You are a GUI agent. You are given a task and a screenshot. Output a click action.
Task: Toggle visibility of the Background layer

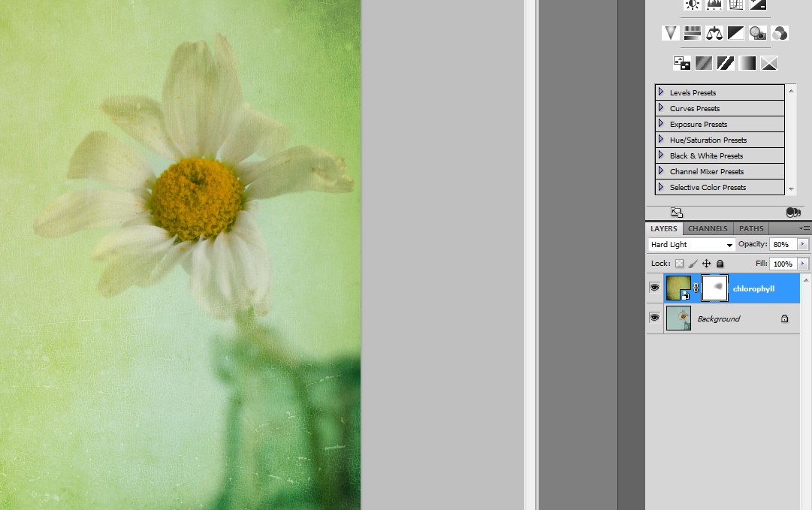(654, 318)
